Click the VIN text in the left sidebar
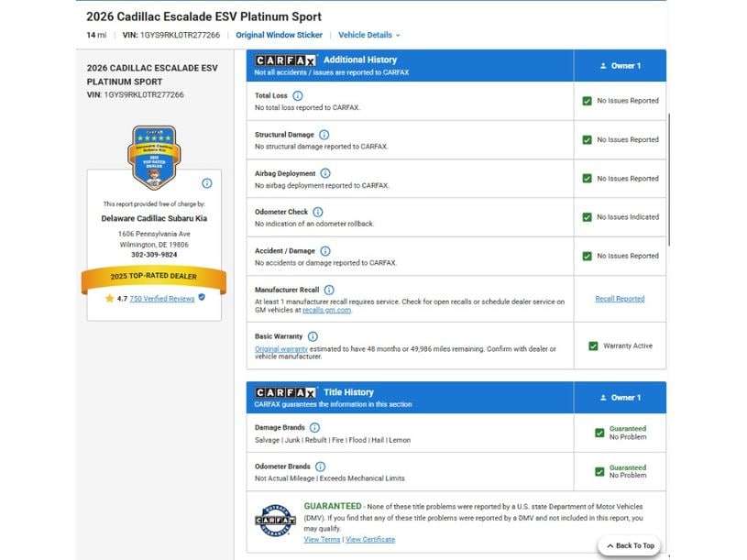This screenshot has width=747, height=560. (136, 94)
